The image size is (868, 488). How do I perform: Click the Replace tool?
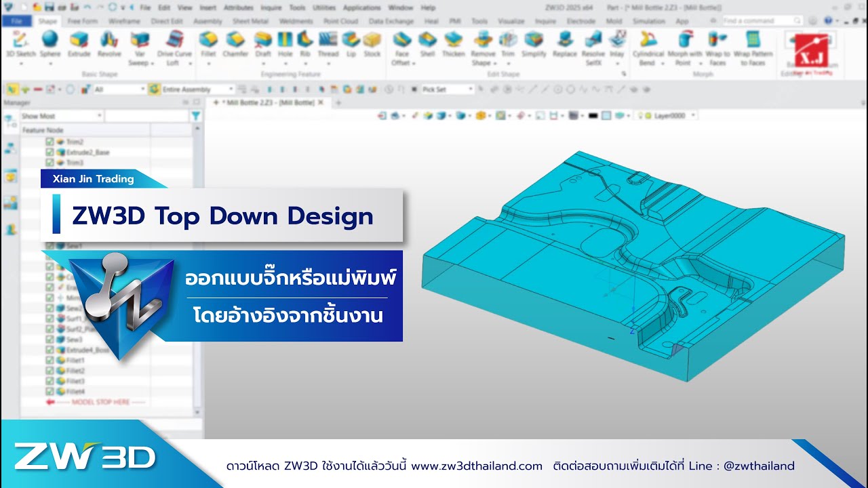tap(564, 45)
